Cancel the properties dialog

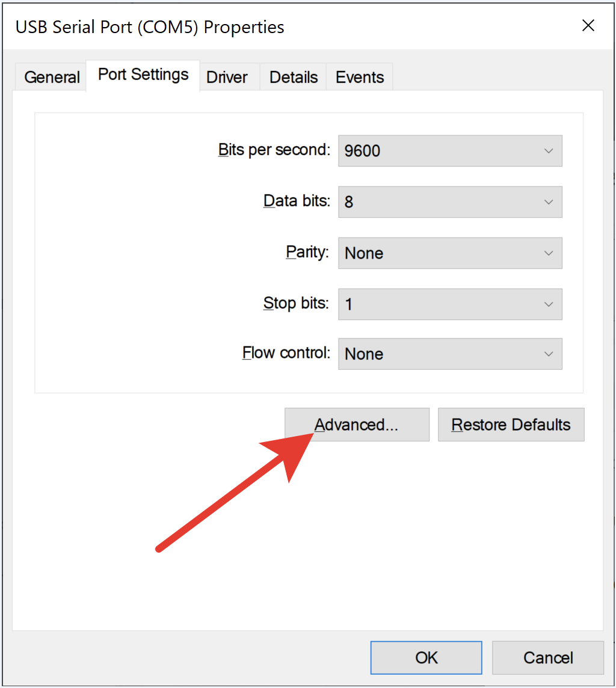[x=548, y=658]
